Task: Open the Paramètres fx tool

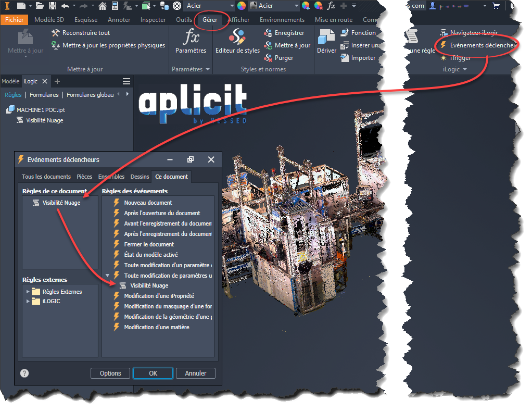Action: tap(191, 41)
